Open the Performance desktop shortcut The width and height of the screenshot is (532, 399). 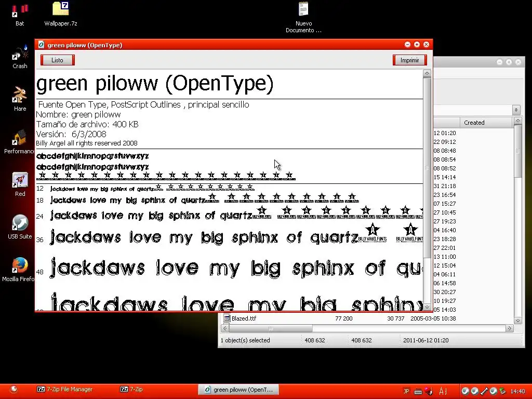pos(19,142)
